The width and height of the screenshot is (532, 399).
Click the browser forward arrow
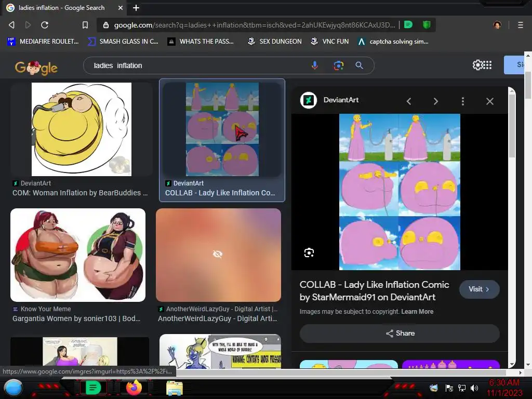tap(28, 25)
